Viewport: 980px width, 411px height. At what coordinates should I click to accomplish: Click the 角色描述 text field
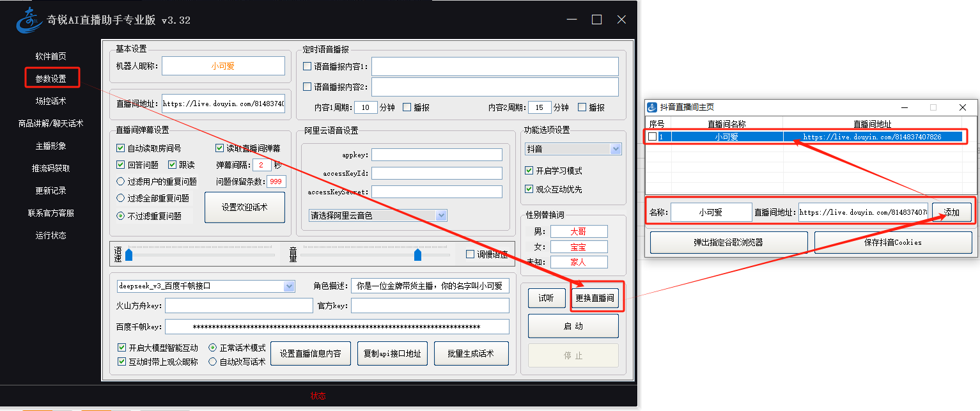coord(430,286)
